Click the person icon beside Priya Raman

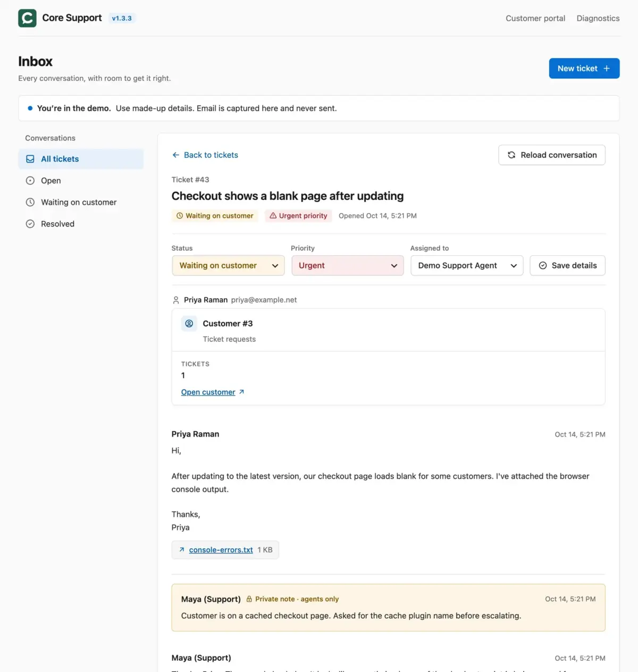(x=176, y=300)
